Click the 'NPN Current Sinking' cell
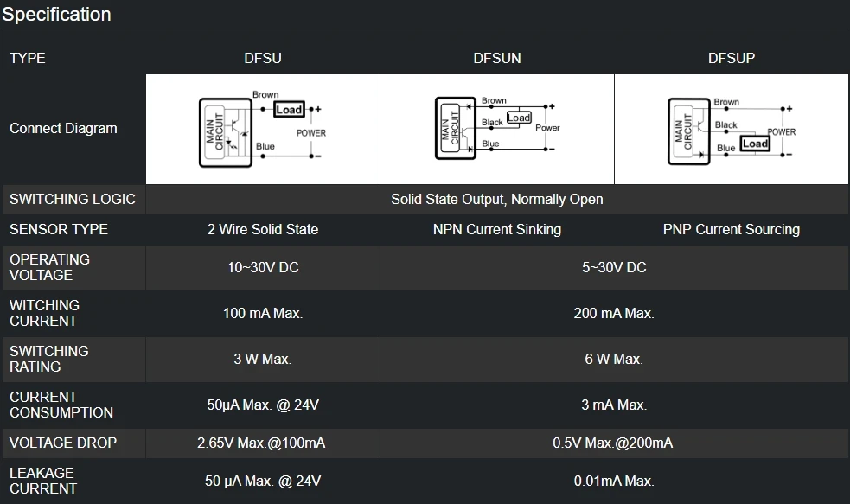 (497, 229)
